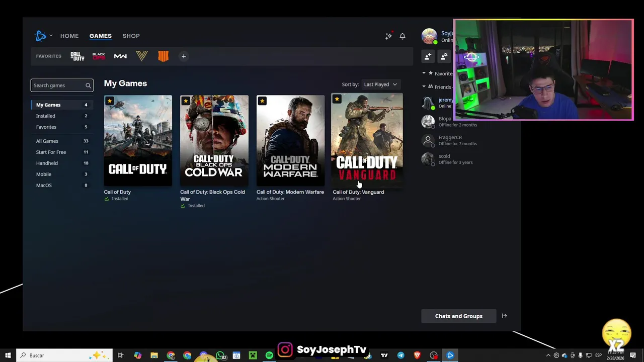644x362 pixels.
Task: Show hidden system tray icons
Action: (x=548, y=355)
